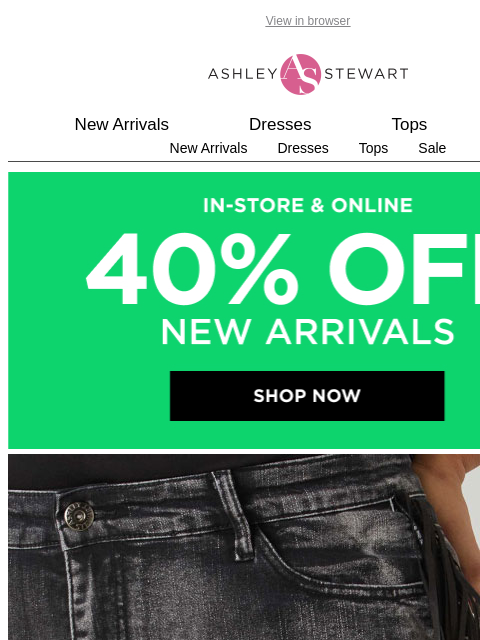This screenshot has height=640, width=480.
Task: Click the ASHLEY wordmark text
Action: 243,74
